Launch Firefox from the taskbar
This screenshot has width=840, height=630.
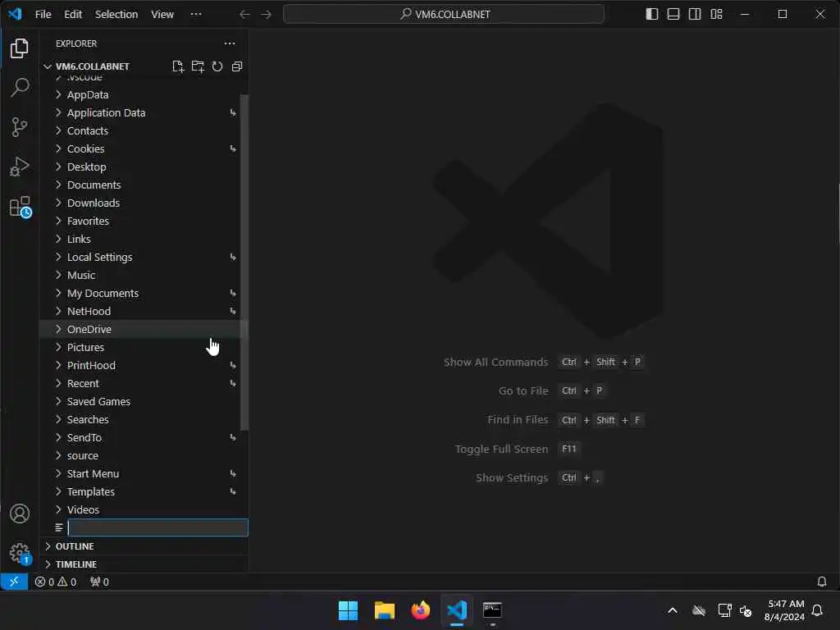421,610
